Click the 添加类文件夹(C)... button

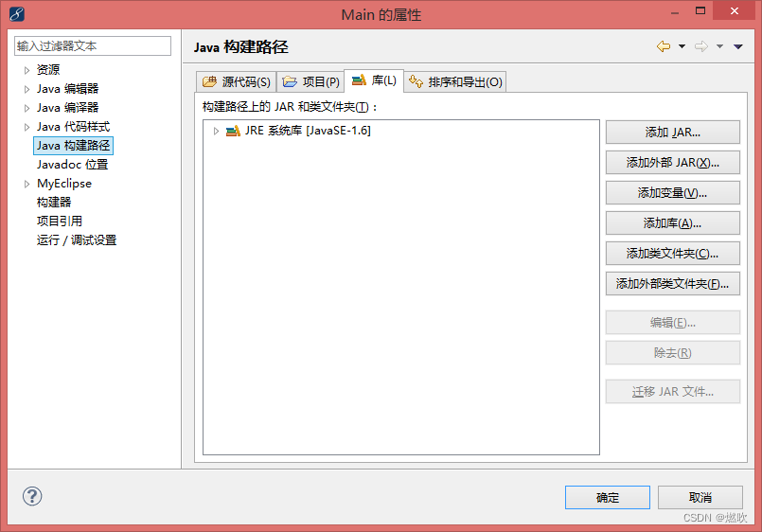[x=673, y=253]
